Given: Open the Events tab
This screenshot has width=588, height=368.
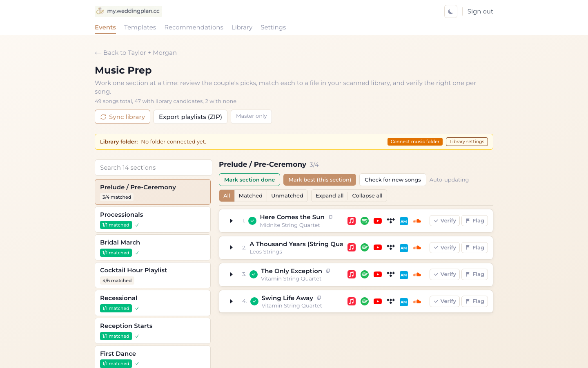Looking at the screenshot, I should (105, 27).
